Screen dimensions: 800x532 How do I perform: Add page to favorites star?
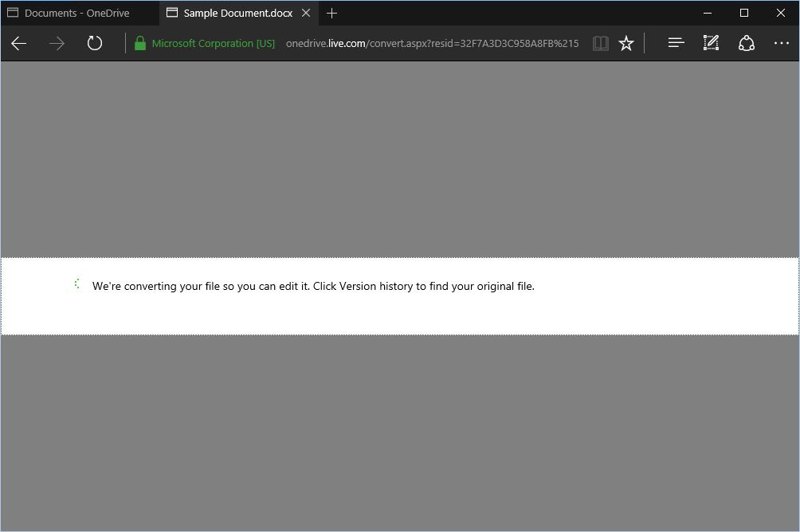click(x=626, y=43)
